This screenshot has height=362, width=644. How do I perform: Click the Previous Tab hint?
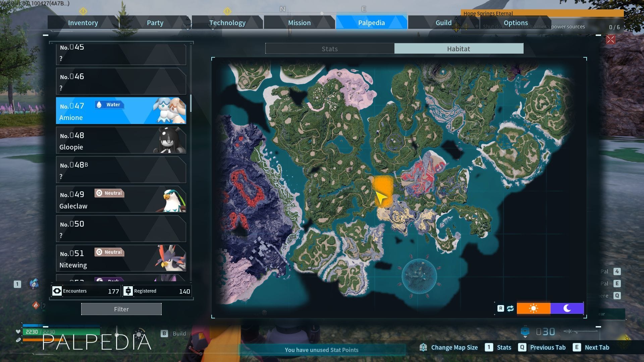pyautogui.click(x=548, y=348)
